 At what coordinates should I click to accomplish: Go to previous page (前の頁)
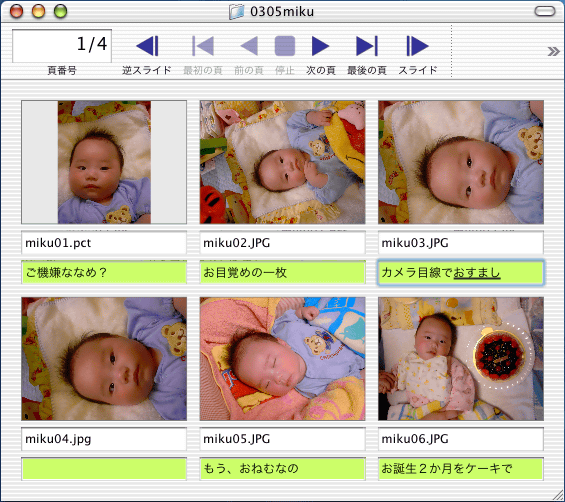click(x=249, y=46)
